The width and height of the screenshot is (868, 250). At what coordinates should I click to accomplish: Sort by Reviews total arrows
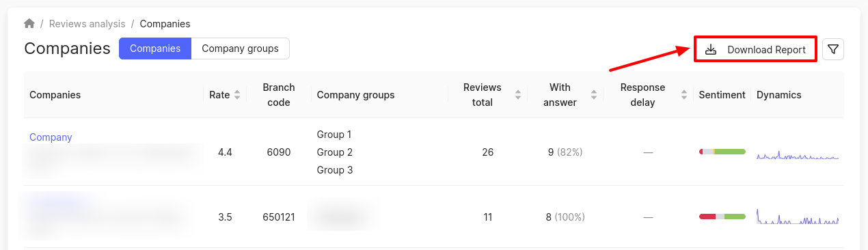[518, 95]
